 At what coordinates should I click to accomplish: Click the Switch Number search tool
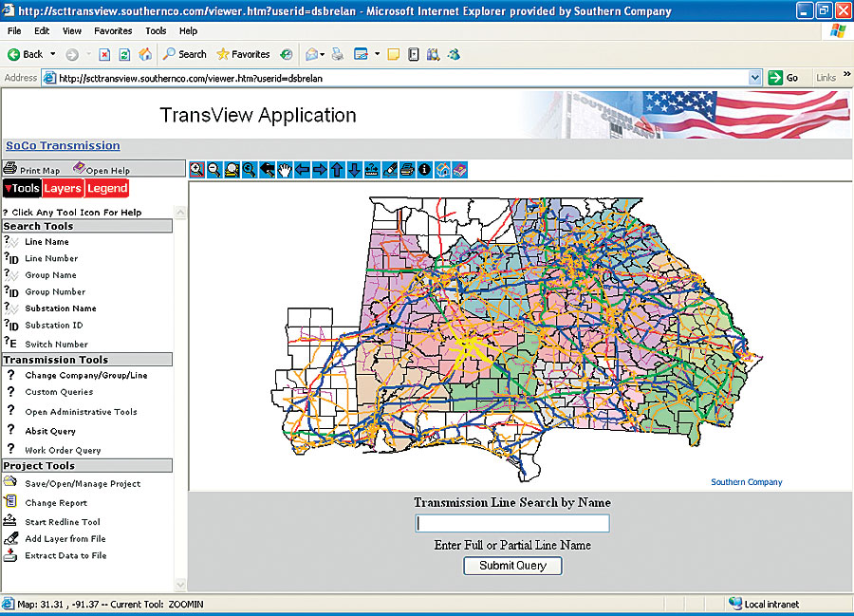[x=56, y=345]
